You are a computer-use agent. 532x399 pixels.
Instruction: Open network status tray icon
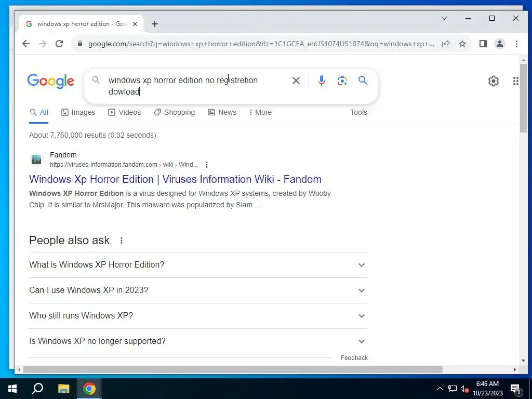click(x=453, y=389)
